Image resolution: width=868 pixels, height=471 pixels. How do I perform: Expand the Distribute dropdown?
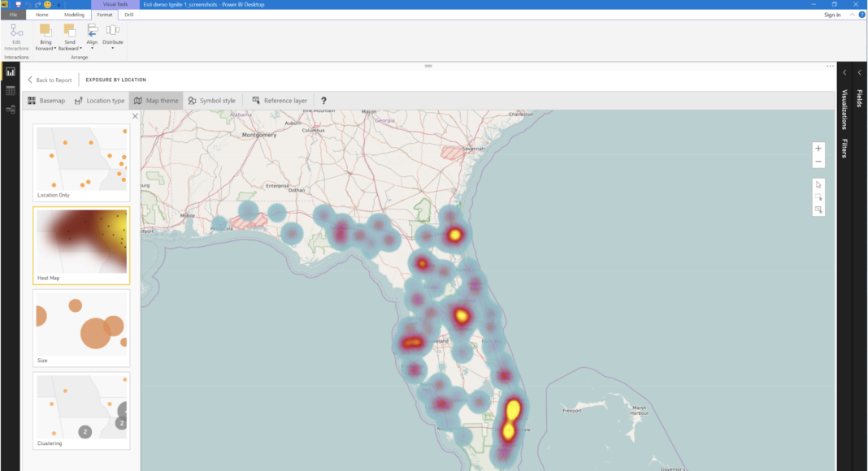tap(113, 48)
